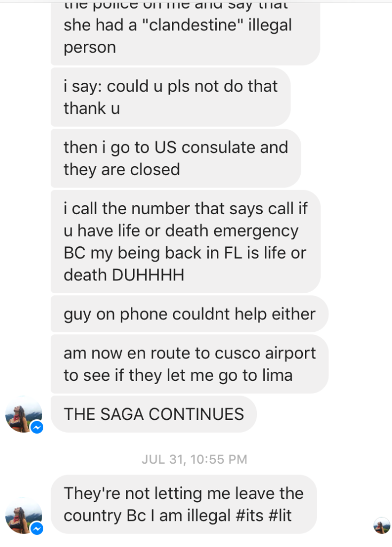Screen dimensions: 392x547
Task: Click 'they are closed' text line
Action: 122,169
